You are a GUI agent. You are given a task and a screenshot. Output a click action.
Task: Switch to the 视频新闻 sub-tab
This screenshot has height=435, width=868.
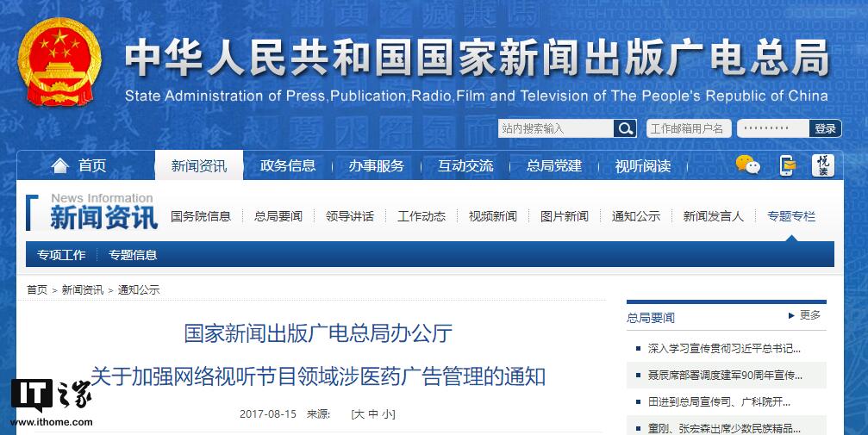[493, 216]
